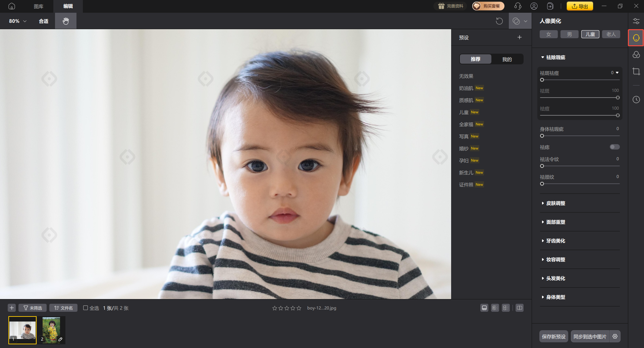Switch to the 图库 tab
This screenshot has height=348, width=644.
point(39,6)
